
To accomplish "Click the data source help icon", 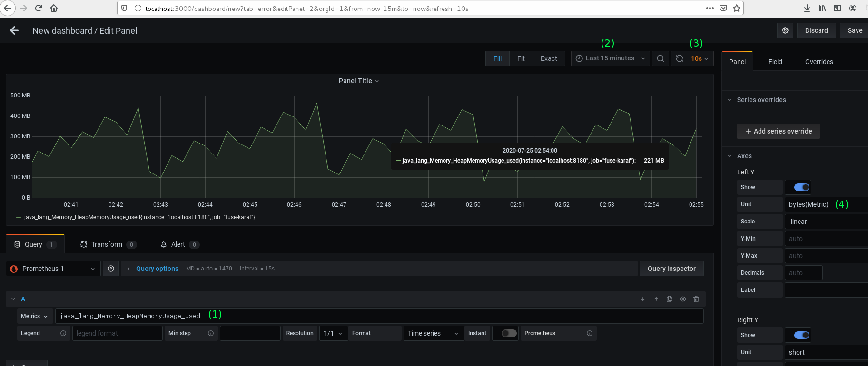I will coord(111,269).
